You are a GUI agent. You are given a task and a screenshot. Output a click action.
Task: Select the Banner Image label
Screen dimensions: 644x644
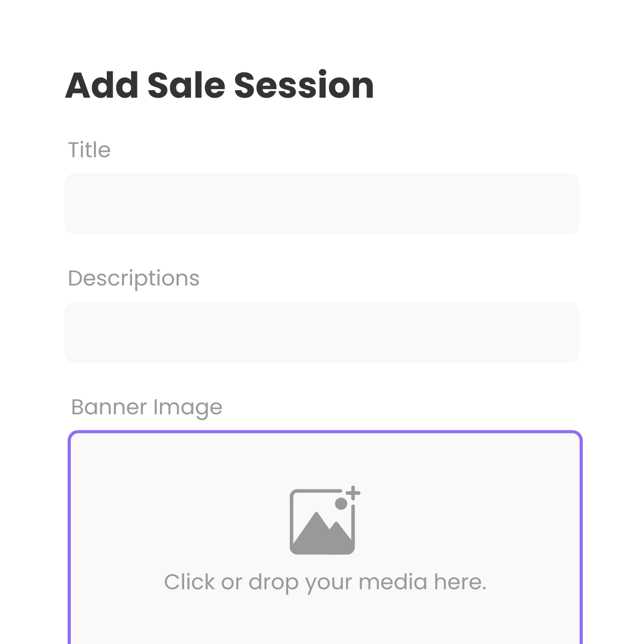pyautogui.click(x=147, y=407)
